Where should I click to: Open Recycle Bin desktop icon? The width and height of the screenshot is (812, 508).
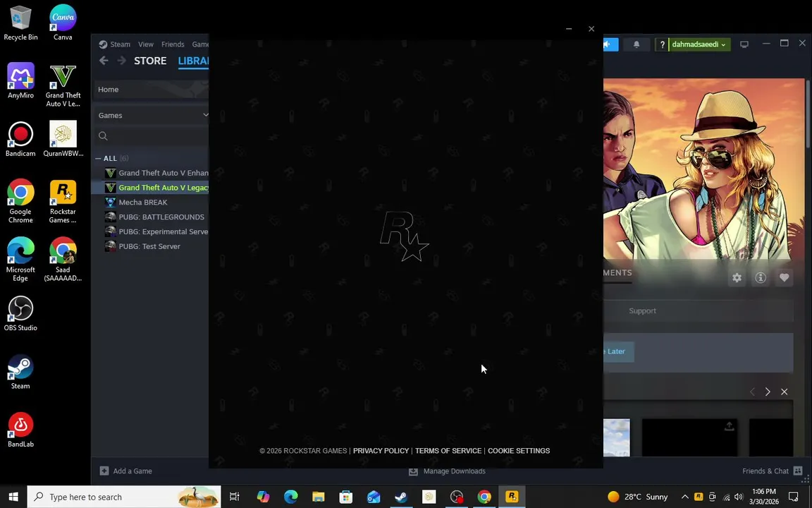coord(20,23)
